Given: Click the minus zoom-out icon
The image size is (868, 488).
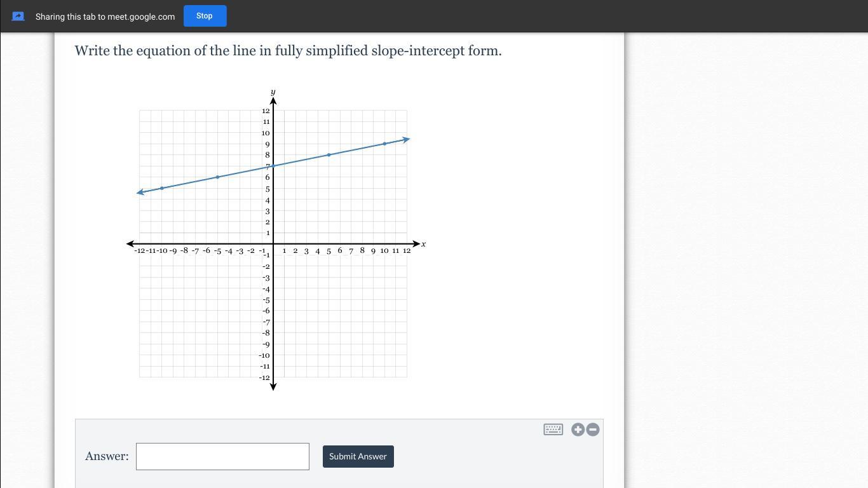Looking at the screenshot, I should coord(593,430).
